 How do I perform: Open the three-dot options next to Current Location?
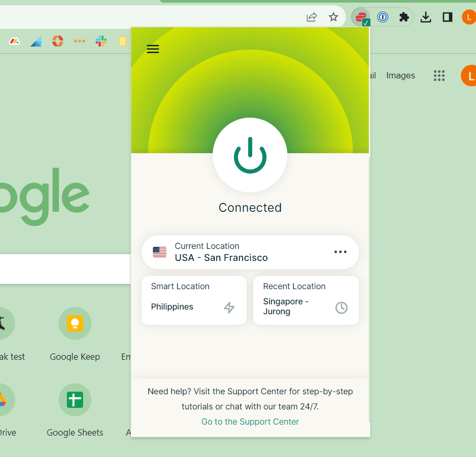point(340,252)
